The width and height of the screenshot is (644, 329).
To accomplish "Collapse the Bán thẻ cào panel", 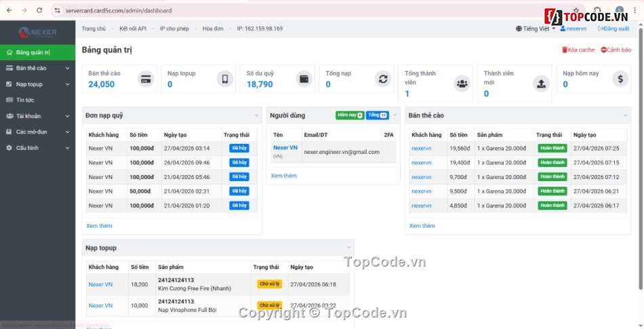I will point(626,115).
